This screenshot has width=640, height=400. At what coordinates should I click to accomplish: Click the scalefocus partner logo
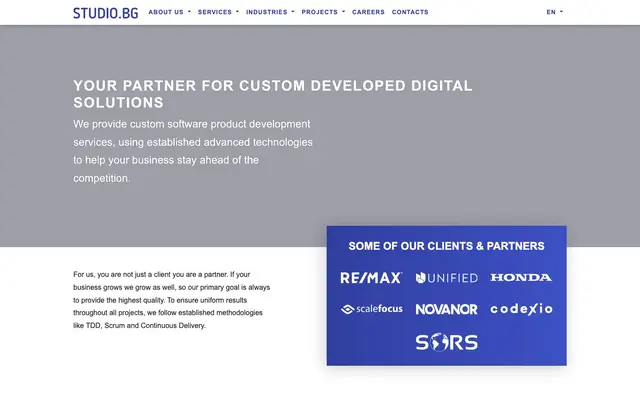tap(371, 309)
